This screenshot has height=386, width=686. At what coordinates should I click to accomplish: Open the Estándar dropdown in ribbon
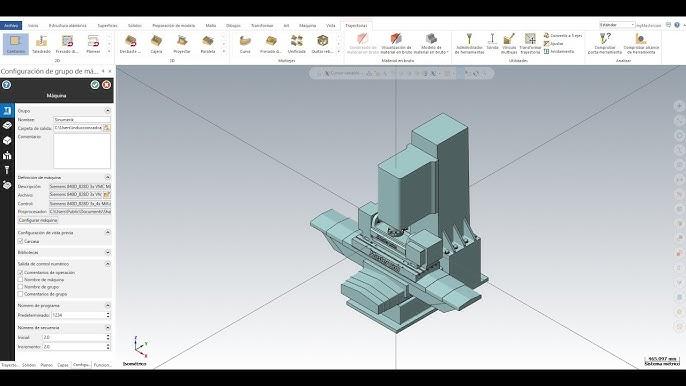tap(617, 25)
